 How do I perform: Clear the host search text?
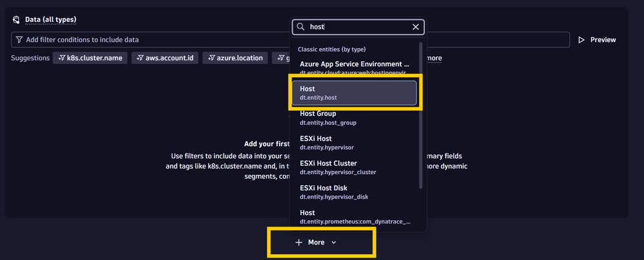[416, 26]
